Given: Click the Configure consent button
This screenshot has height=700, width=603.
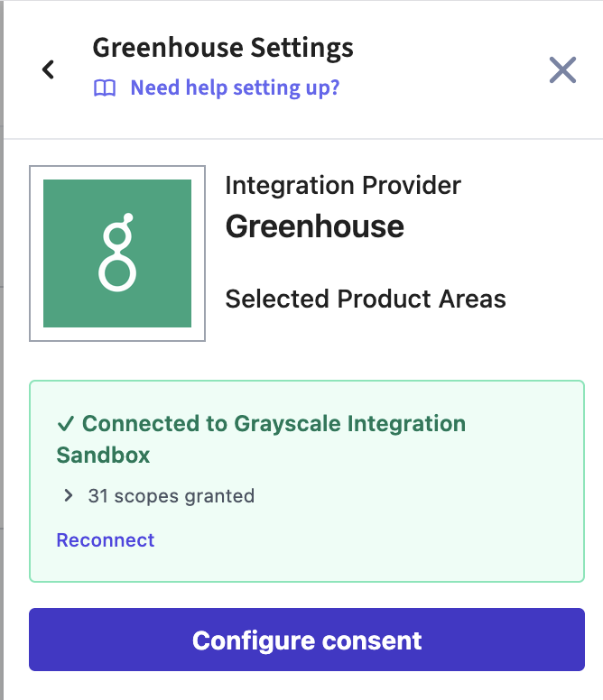Looking at the screenshot, I should click(x=307, y=640).
